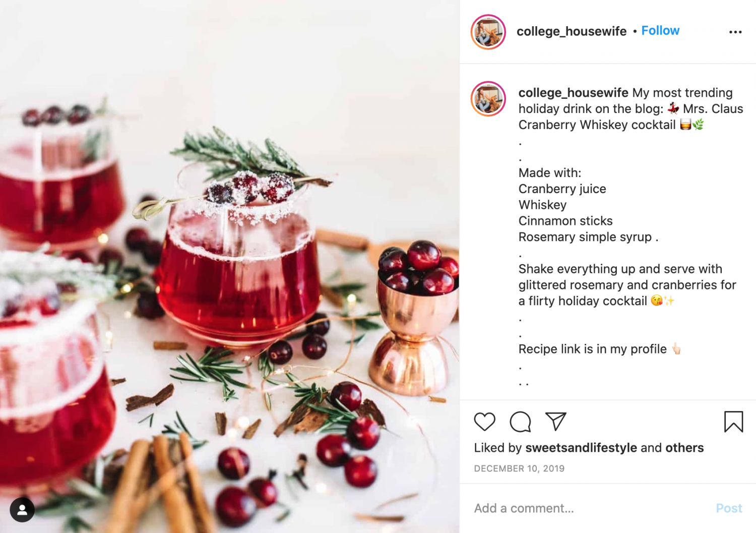View tagged people icon on the photo
The image size is (756, 533).
22,510
